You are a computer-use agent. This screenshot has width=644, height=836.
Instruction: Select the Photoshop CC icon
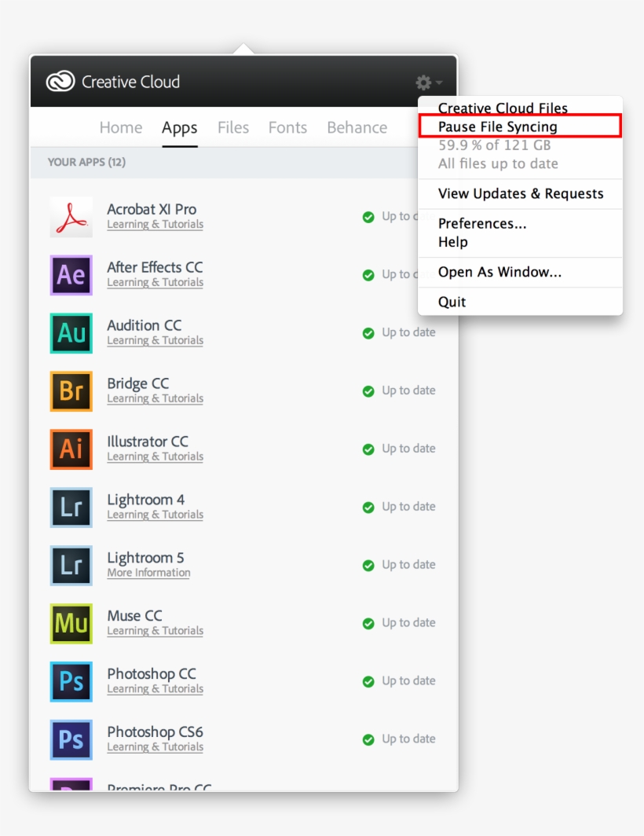[71, 682]
